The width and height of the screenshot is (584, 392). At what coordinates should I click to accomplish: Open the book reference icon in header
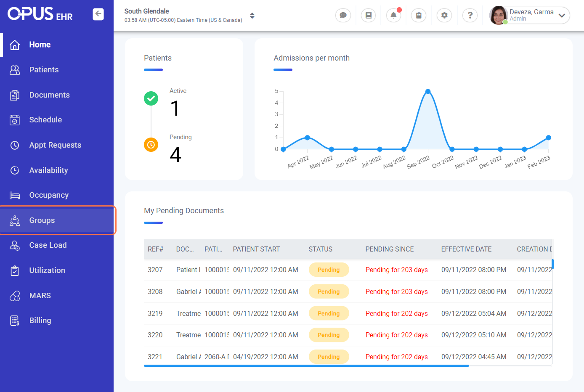(368, 15)
